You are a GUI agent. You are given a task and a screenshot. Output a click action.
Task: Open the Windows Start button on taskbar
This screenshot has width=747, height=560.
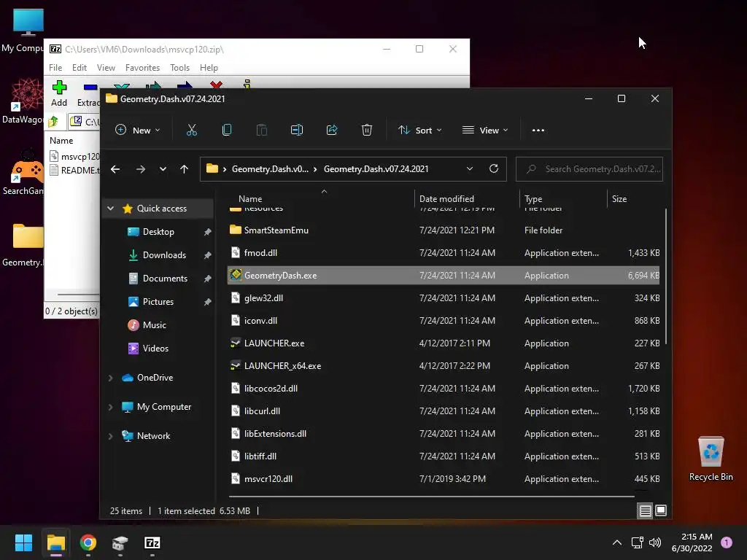point(23,542)
